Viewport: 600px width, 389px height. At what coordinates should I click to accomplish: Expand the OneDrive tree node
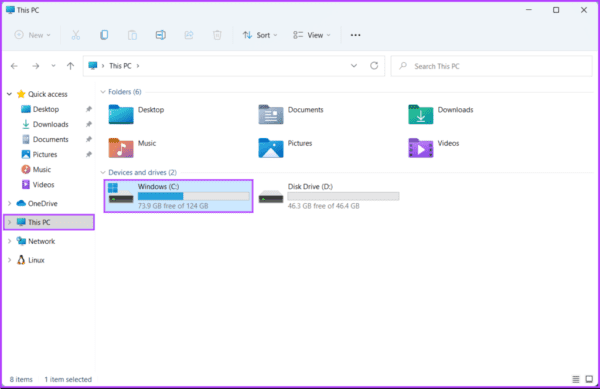click(x=10, y=203)
